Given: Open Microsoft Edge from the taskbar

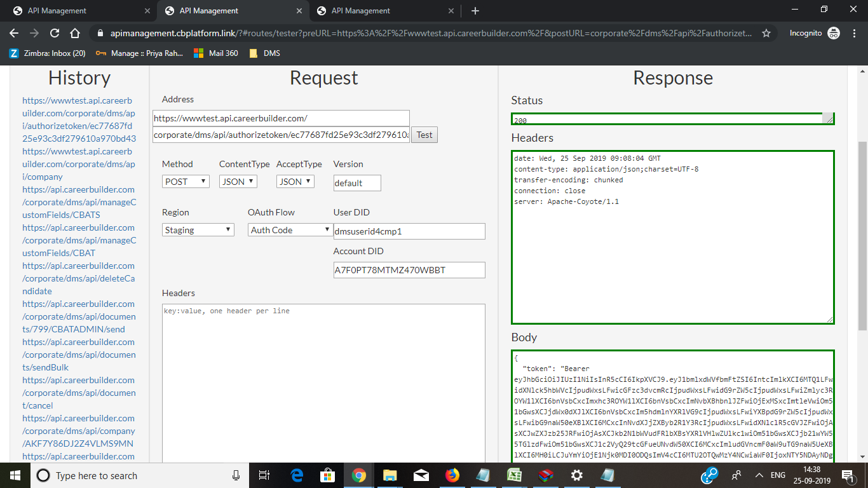Looking at the screenshot, I should click(x=297, y=475).
